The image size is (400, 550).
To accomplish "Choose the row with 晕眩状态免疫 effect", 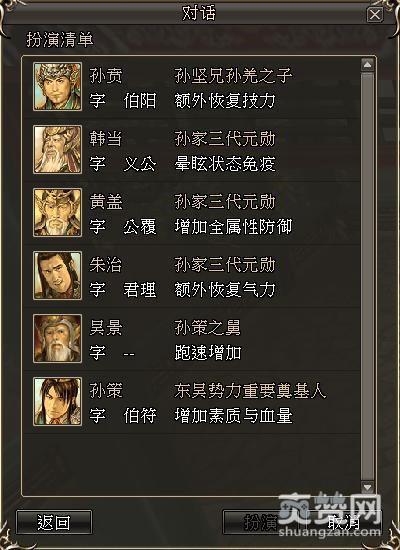I will [192, 150].
